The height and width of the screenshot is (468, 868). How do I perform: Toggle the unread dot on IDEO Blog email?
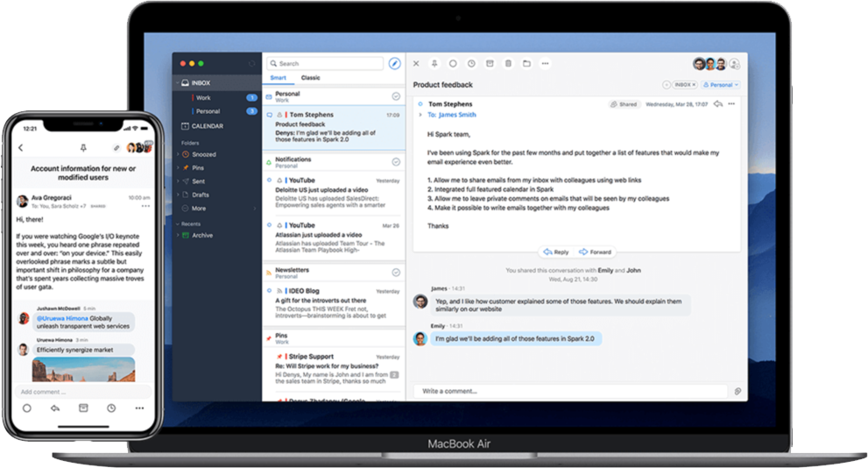[x=270, y=290]
